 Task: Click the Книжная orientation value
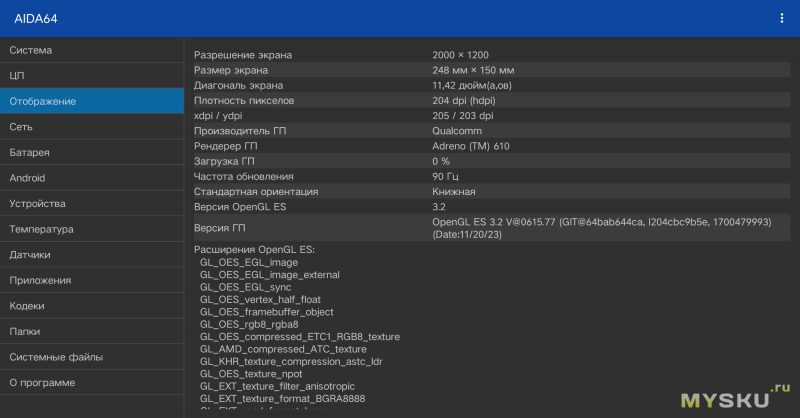click(454, 191)
